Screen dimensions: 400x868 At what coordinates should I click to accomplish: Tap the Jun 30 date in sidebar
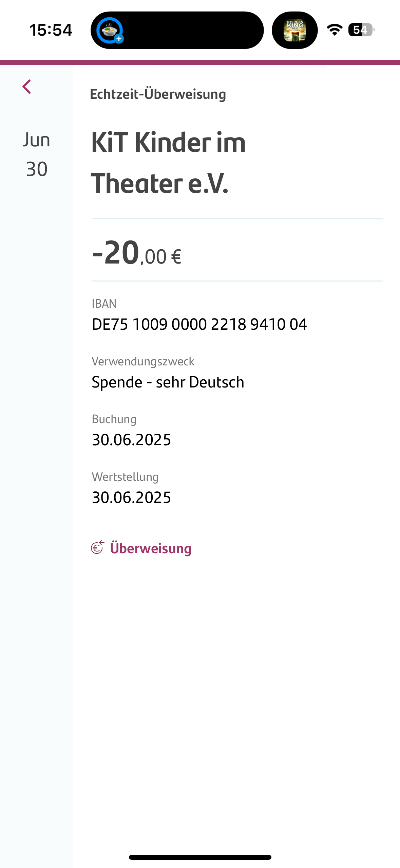click(37, 155)
